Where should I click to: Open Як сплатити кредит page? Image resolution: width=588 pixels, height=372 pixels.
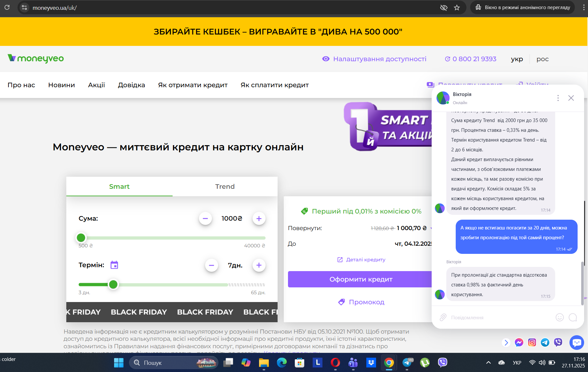(x=275, y=85)
